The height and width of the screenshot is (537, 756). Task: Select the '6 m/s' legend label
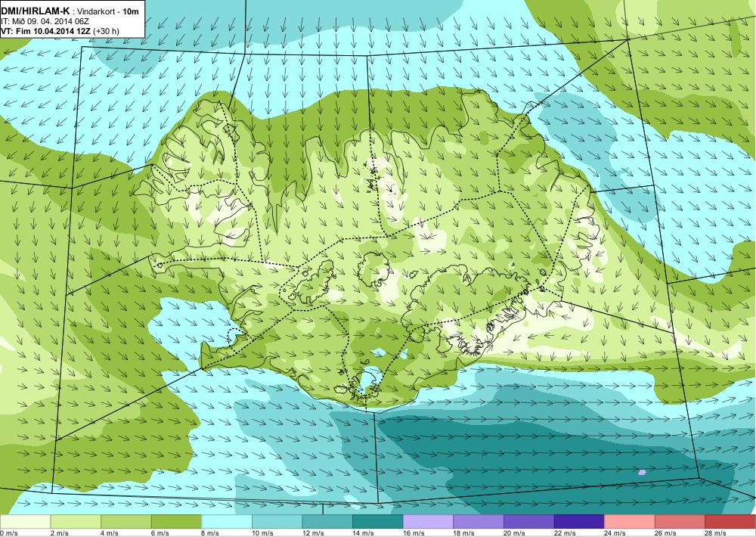160,533
